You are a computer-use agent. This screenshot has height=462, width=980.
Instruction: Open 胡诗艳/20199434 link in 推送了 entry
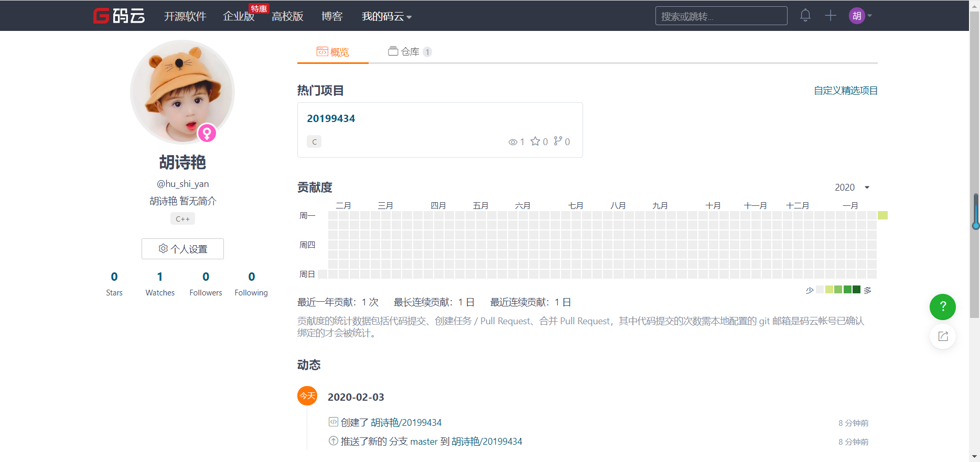[x=487, y=441]
